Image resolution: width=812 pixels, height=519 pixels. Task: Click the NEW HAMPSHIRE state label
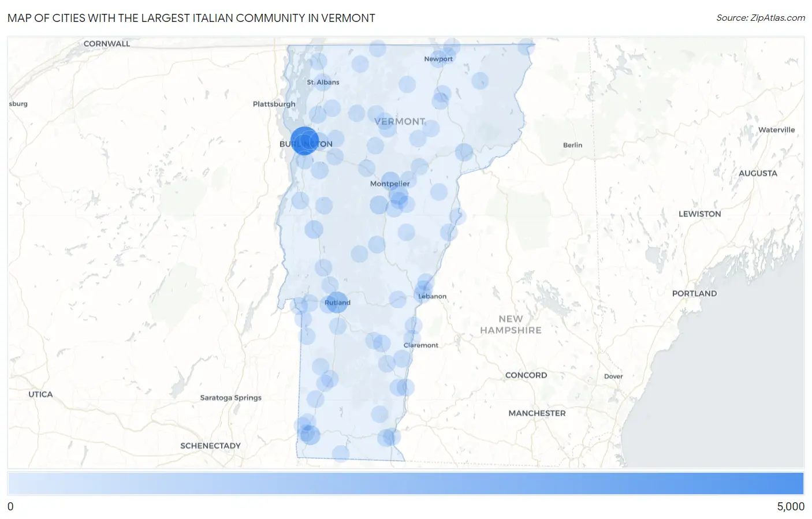pyautogui.click(x=511, y=324)
